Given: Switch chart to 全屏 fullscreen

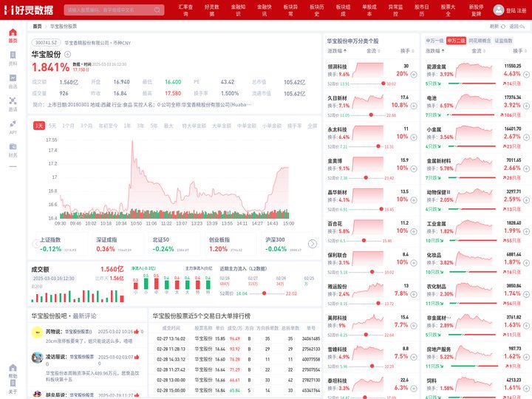Looking at the screenshot, I should [x=312, y=126].
